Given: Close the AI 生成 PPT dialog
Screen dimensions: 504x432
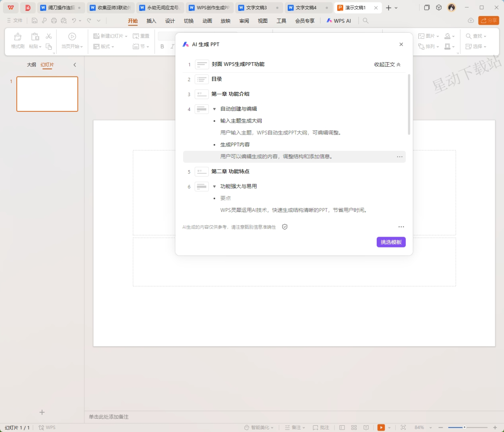Looking at the screenshot, I should [x=401, y=44].
